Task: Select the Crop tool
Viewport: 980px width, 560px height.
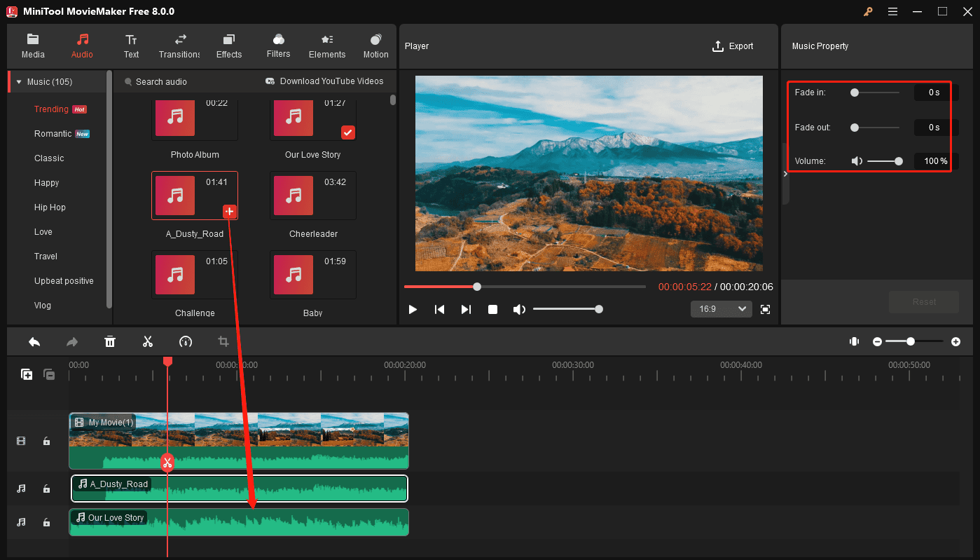Action: 223,342
